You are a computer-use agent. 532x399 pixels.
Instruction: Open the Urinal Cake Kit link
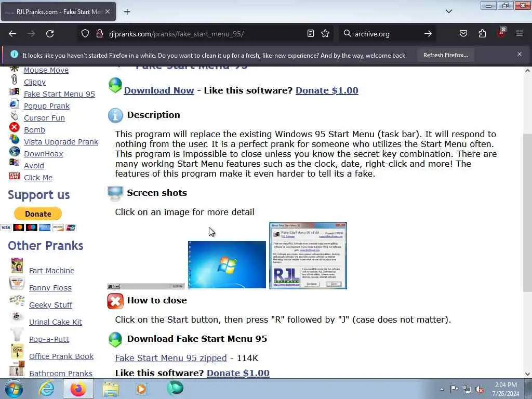(x=55, y=322)
